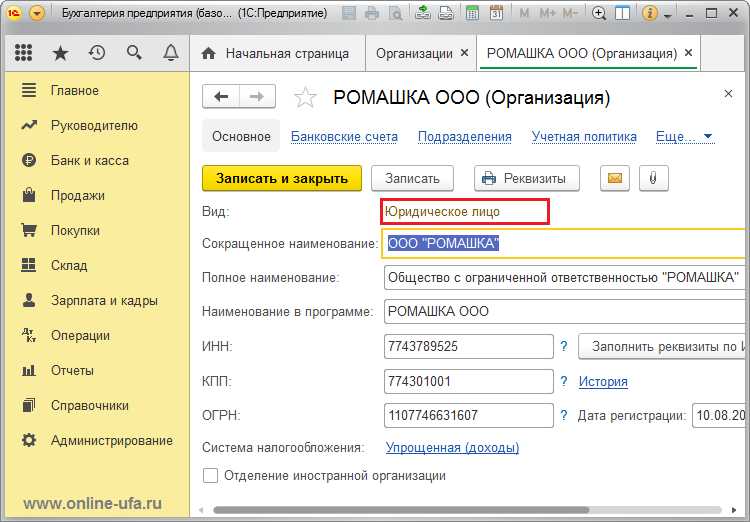Image resolution: width=750 pixels, height=522 pixels.
Task: Click the calculator icon in title bar
Action: coord(472,13)
